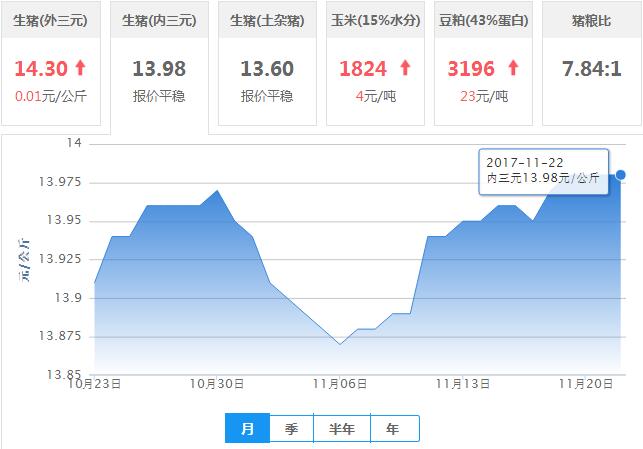Click the 年 period button
643x449 pixels.
(x=394, y=428)
